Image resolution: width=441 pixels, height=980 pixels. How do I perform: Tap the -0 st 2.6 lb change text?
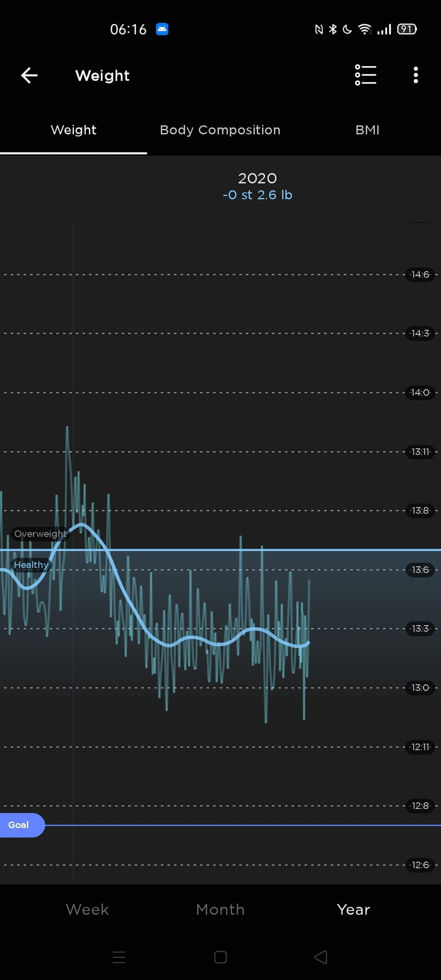(257, 195)
